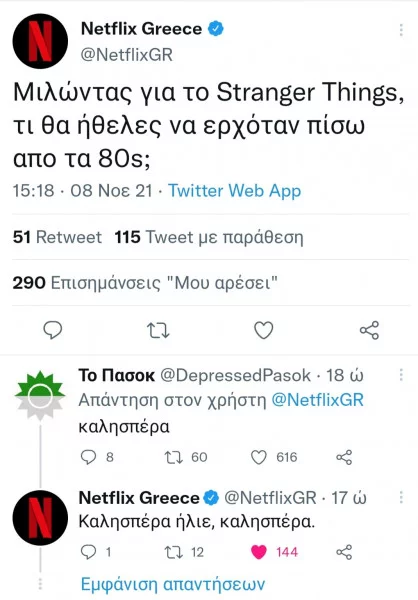Image resolution: width=418 pixels, height=600 pixels.
Task: Open the more options menu on the main tweet
Action: click(x=401, y=30)
